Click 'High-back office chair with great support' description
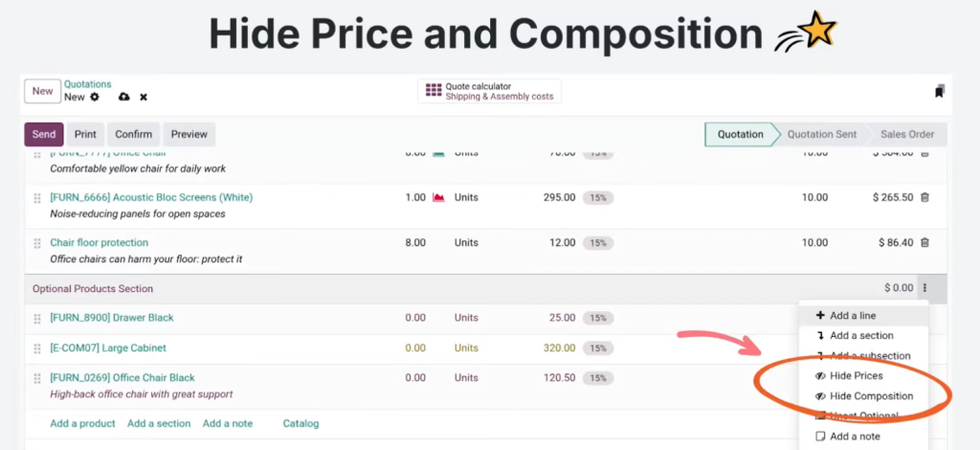980x450 pixels. click(x=142, y=394)
